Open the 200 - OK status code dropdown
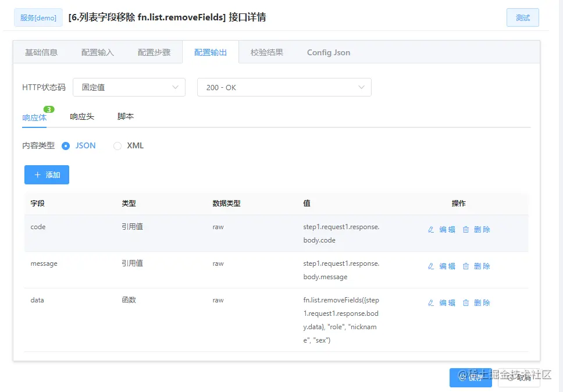 [x=284, y=87]
